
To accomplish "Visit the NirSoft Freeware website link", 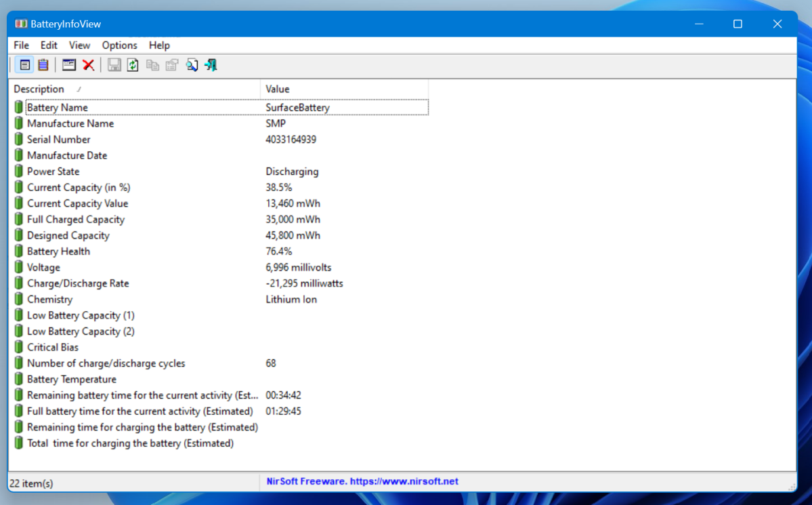I will tap(362, 481).
